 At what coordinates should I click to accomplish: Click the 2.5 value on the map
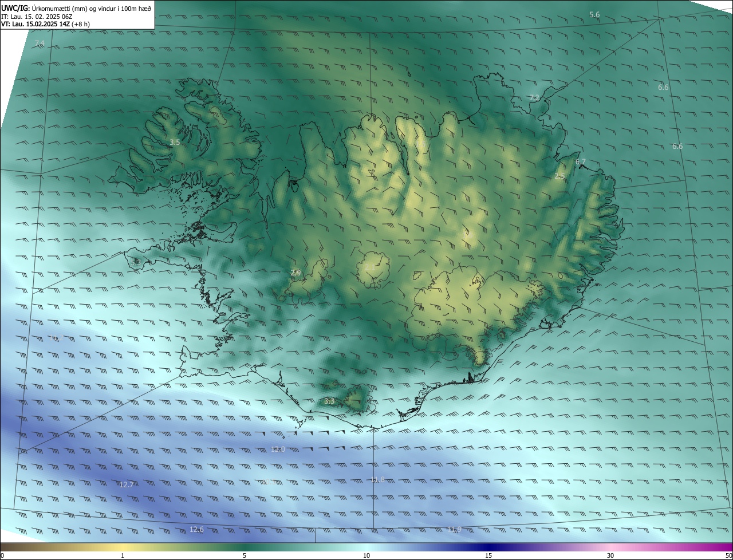pos(560,176)
